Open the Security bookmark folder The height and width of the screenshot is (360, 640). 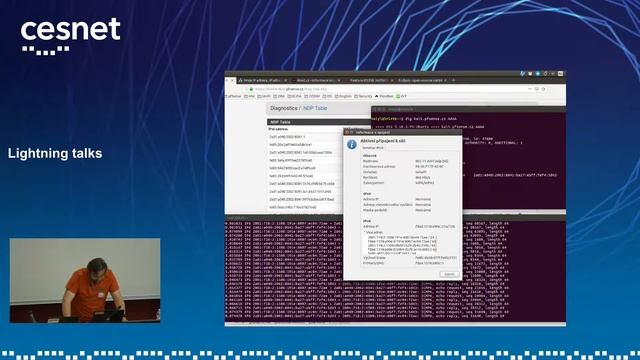[363, 96]
